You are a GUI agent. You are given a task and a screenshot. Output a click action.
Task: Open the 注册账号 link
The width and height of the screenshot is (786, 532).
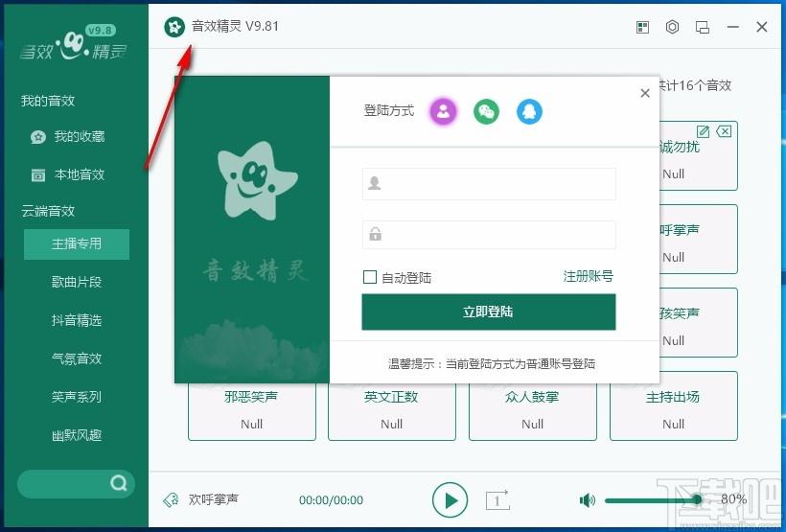[x=588, y=276]
